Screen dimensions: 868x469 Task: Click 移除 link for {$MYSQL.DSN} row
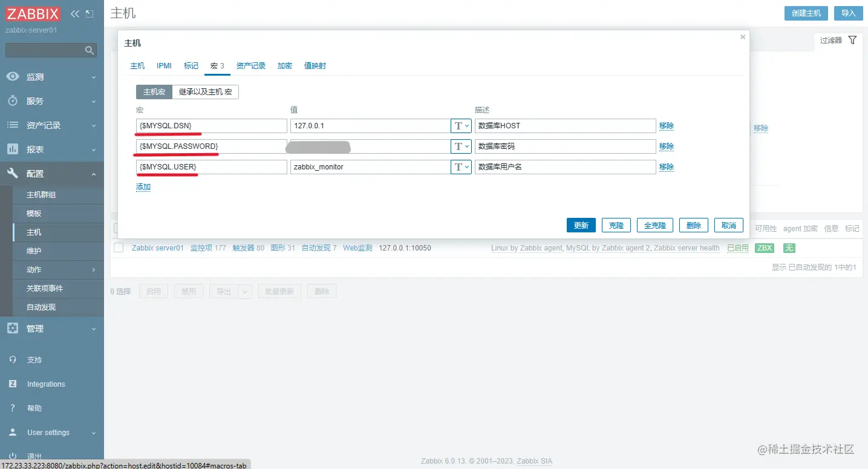[667, 126]
